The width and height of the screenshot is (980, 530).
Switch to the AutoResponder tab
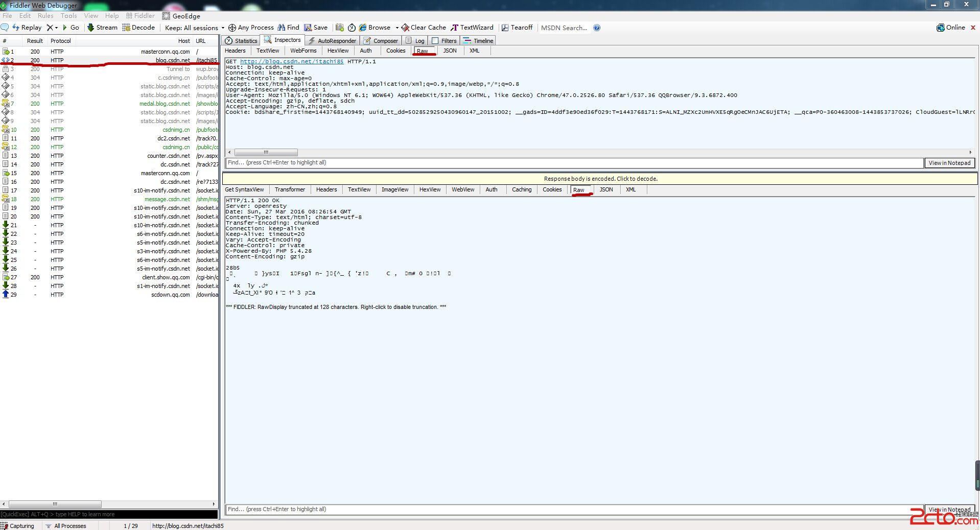(x=332, y=41)
